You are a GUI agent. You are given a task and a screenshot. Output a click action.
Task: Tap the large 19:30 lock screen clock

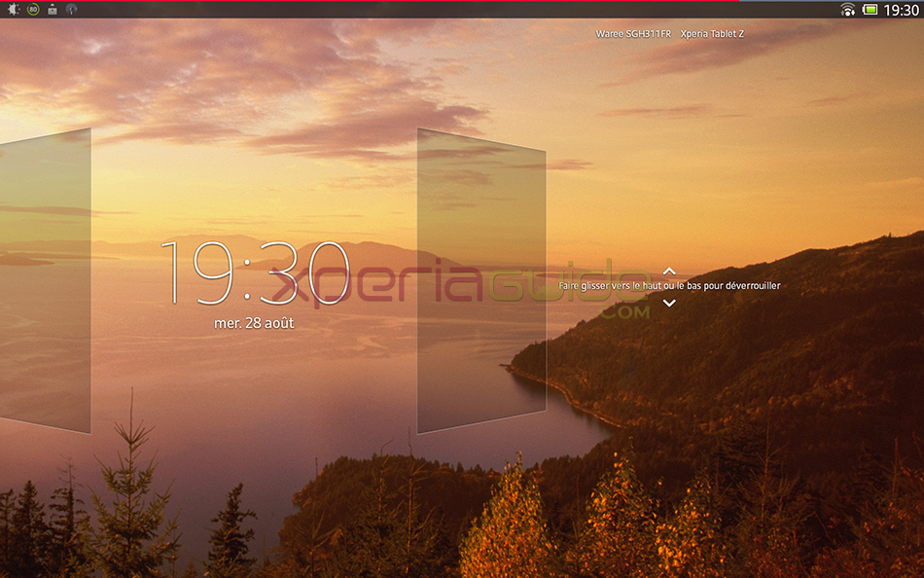pyautogui.click(x=255, y=273)
